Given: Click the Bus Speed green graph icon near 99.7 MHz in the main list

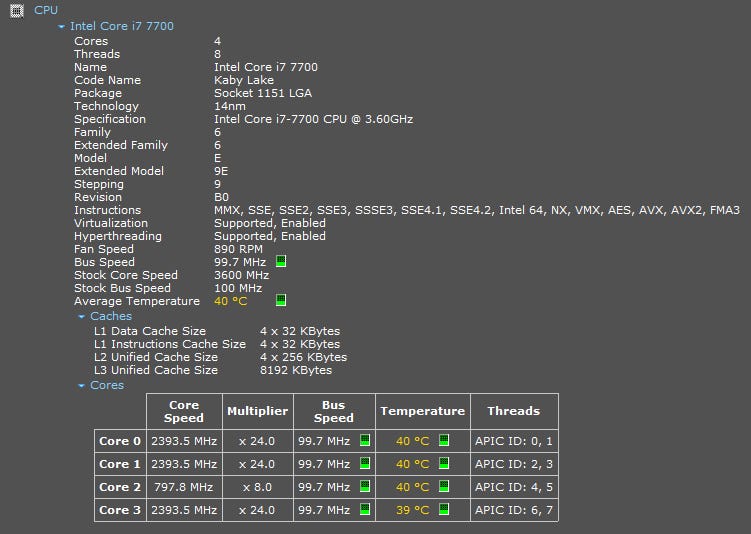Looking at the screenshot, I should tap(281, 261).
